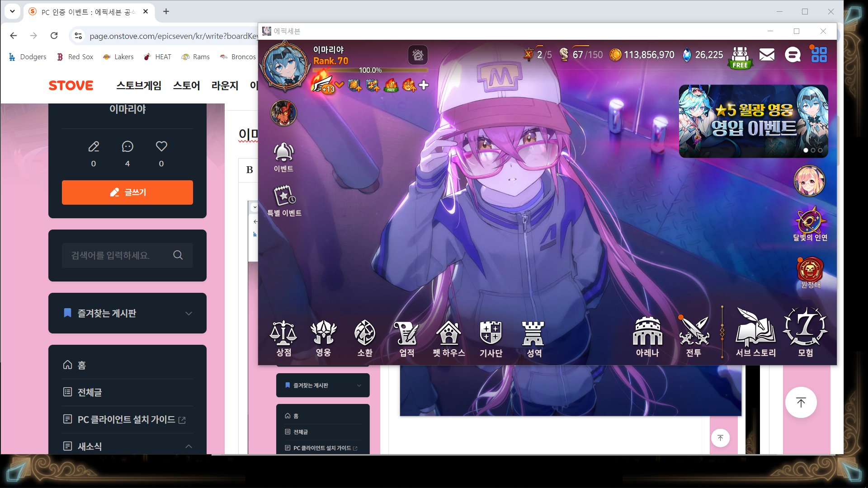Viewport: 868px width, 488px height.
Task: Enter the Arena (아레나) icon
Action: [647, 337]
